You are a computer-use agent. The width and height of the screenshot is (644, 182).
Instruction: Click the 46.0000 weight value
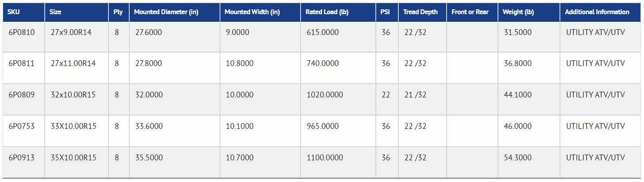[x=517, y=126]
